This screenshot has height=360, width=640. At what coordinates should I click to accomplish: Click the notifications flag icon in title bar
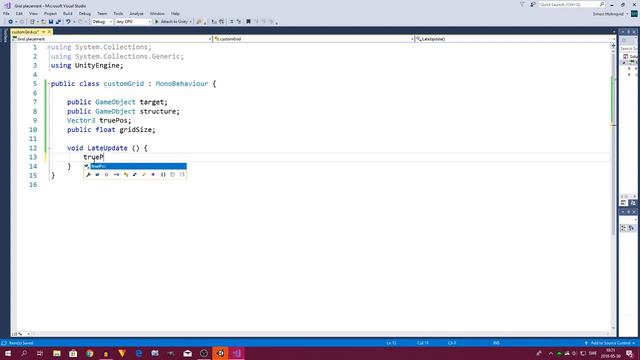[x=522, y=4]
